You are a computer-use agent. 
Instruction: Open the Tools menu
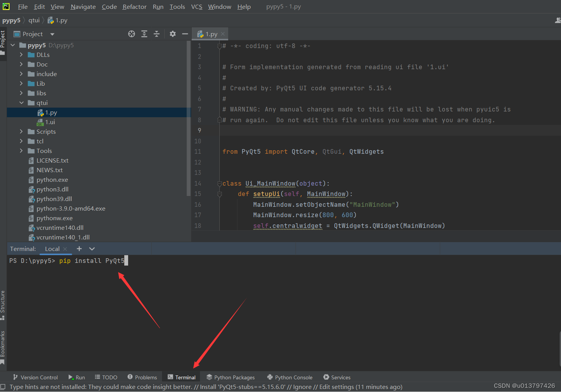177,7
